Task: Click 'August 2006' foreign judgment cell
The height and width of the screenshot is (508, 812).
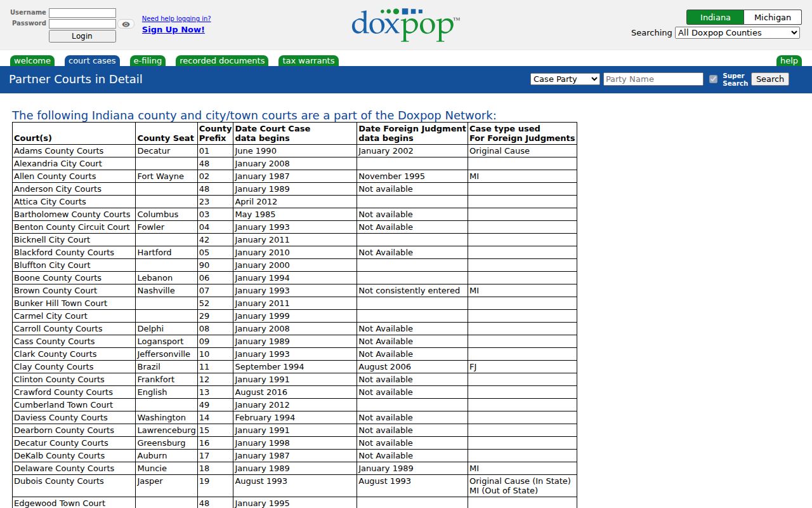Action: click(413, 367)
